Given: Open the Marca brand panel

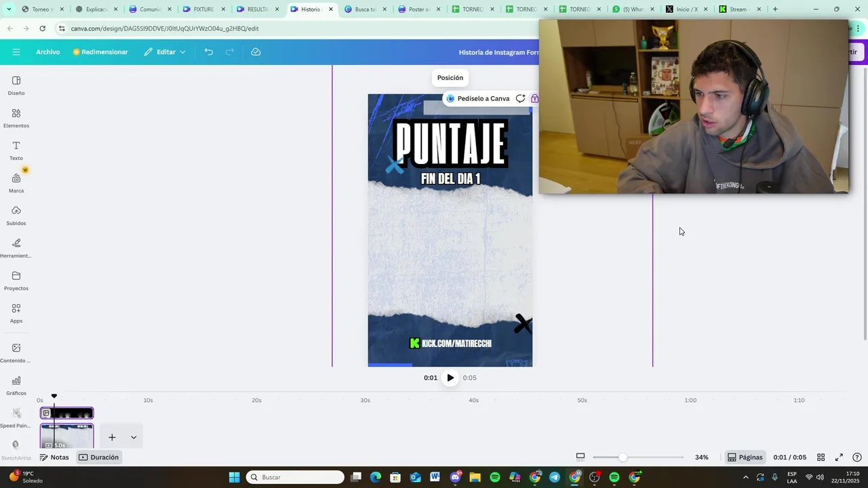Looking at the screenshot, I should [16, 183].
